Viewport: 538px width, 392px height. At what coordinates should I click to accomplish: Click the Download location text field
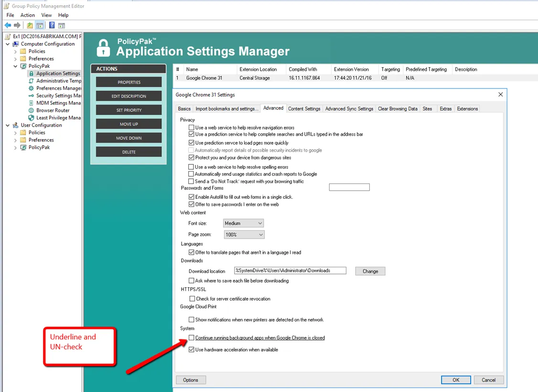290,271
